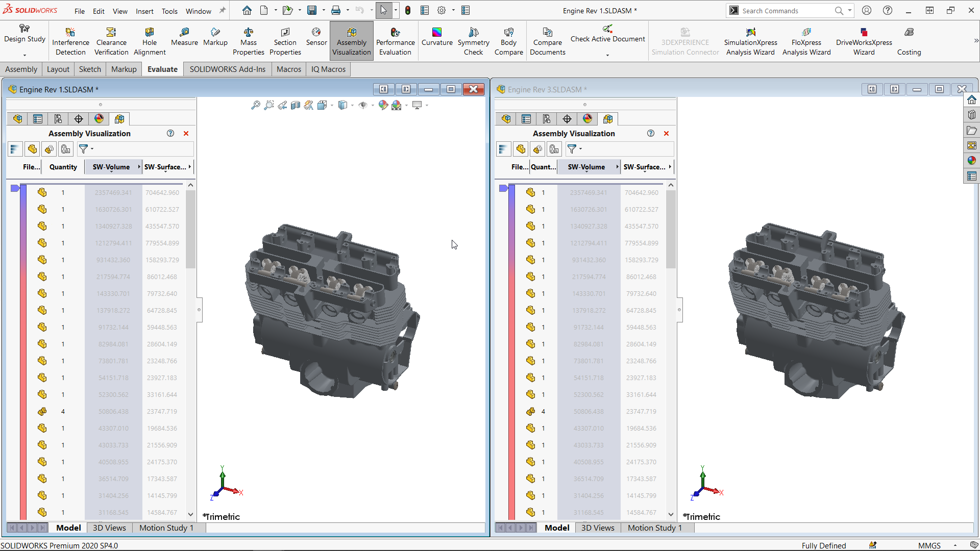Open Motion Study 1 in Rev 3 window

pyautogui.click(x=655, y=528)
